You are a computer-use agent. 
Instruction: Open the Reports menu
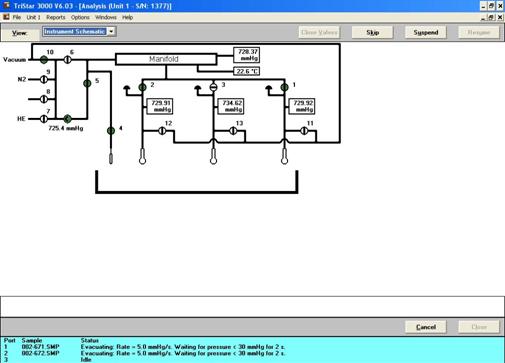(x=56, y=17)
